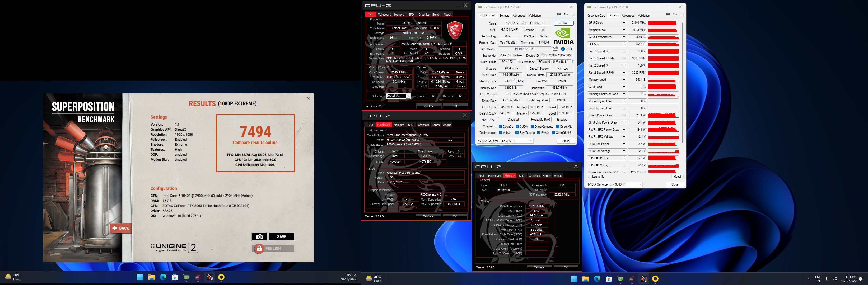Viewport: 868px width, 285px height.
Task: Click the camera screenshot icon in Superposition results
Action: click(259, 236)
